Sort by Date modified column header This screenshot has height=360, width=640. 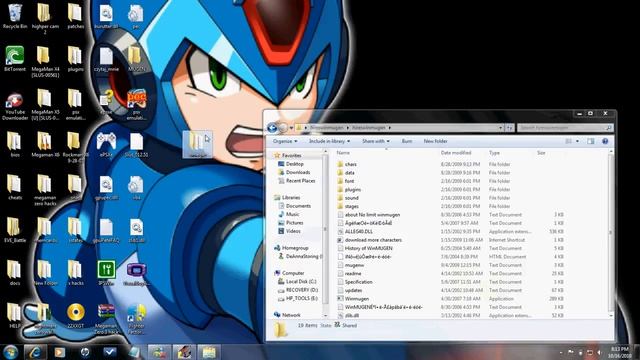click(x=456, y=153)
